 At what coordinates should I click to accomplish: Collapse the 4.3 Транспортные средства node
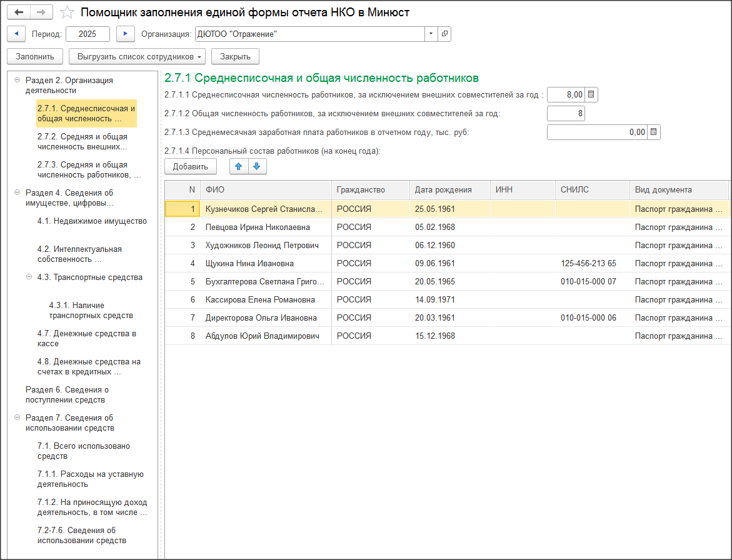pos(29,277)
